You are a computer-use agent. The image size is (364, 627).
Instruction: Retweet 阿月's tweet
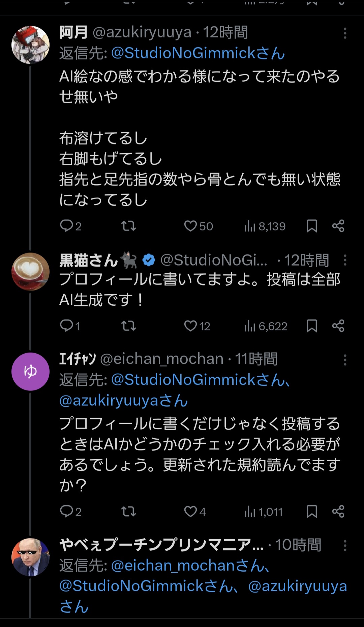(x=128, y=226)
